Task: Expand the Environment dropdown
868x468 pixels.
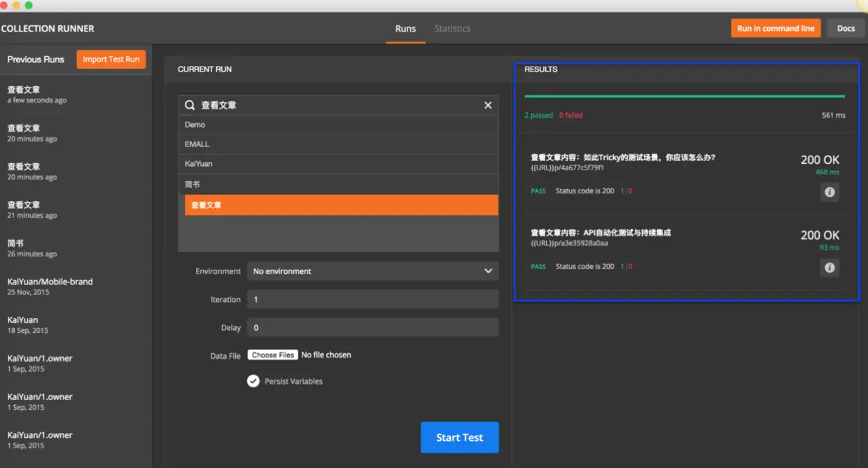Action: click(373, 271)
